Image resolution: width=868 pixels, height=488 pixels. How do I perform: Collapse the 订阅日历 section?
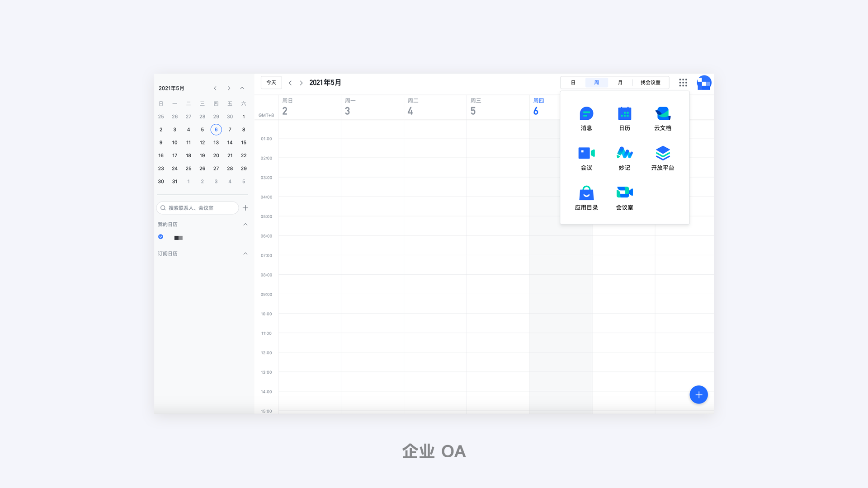coord(245,254)
